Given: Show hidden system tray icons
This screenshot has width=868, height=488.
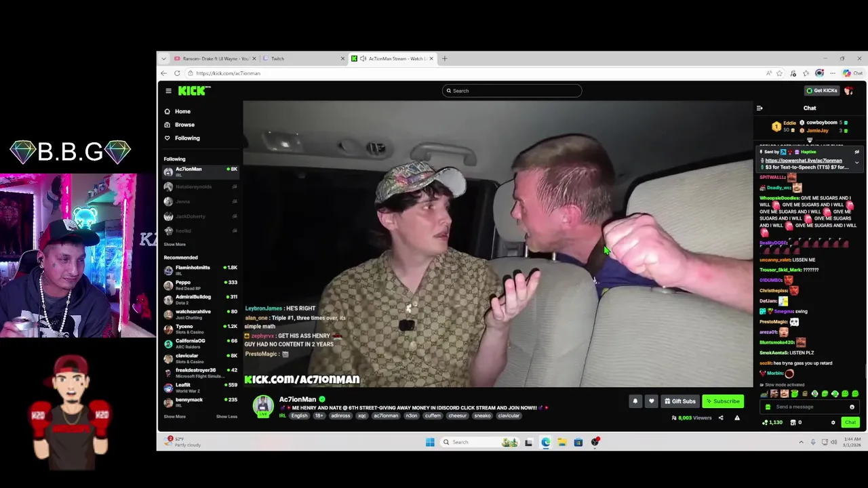Looking at the screenshot, I should [x=801, y=443].
